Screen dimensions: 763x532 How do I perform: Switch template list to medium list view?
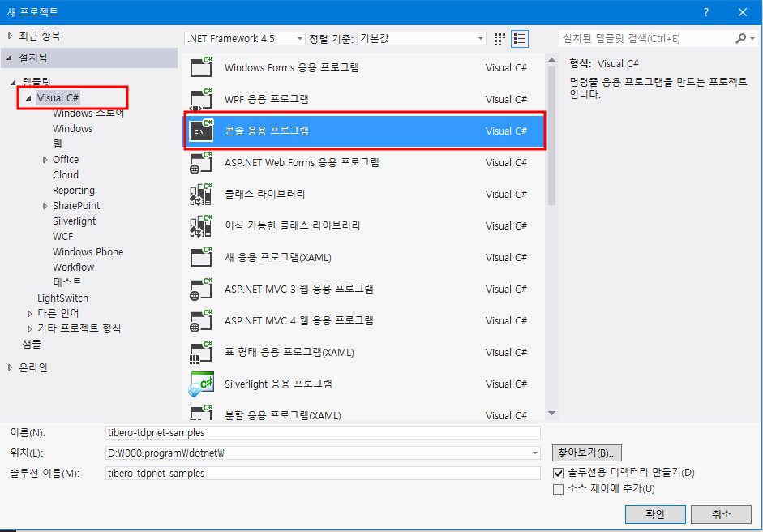click(x=520, y=39)
